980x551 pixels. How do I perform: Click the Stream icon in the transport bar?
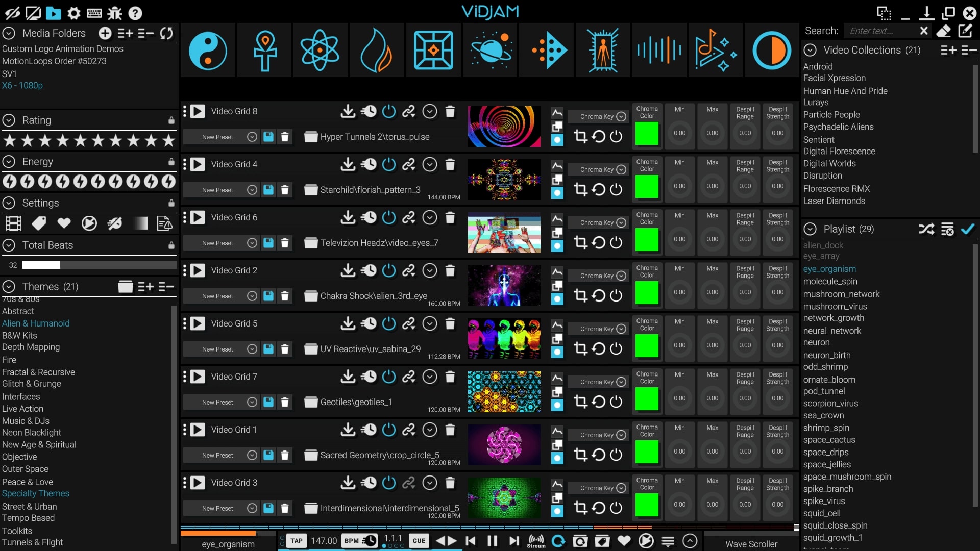coord(536,540)
